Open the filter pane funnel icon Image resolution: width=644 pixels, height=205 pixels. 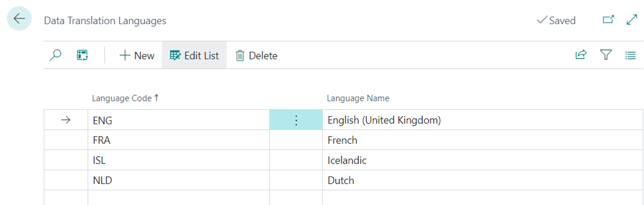point(606,55)
